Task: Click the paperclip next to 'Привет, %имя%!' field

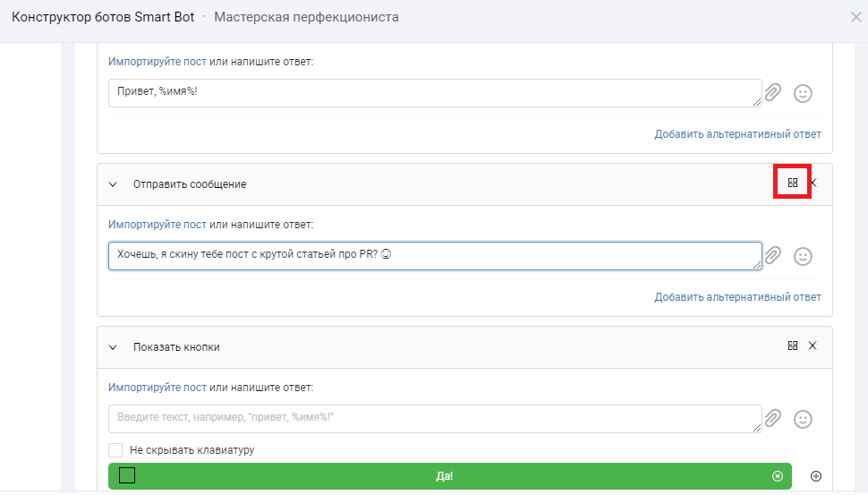Action: [773, 92]
